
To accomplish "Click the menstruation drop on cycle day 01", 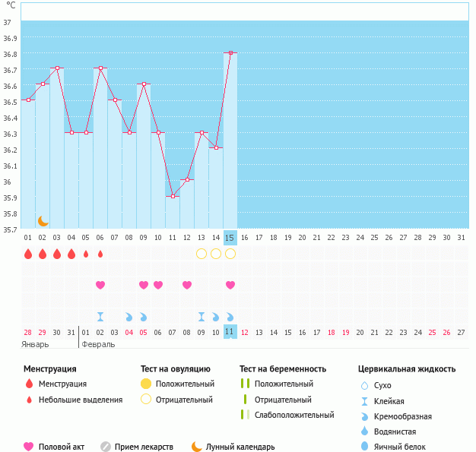I will (28, 254).
